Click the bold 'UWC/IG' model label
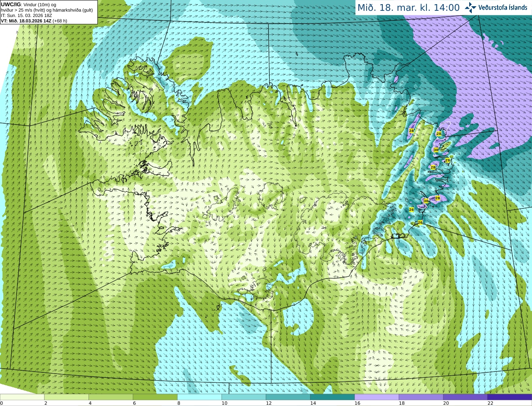This screenshot has height=406, width=532. [11, 5]
